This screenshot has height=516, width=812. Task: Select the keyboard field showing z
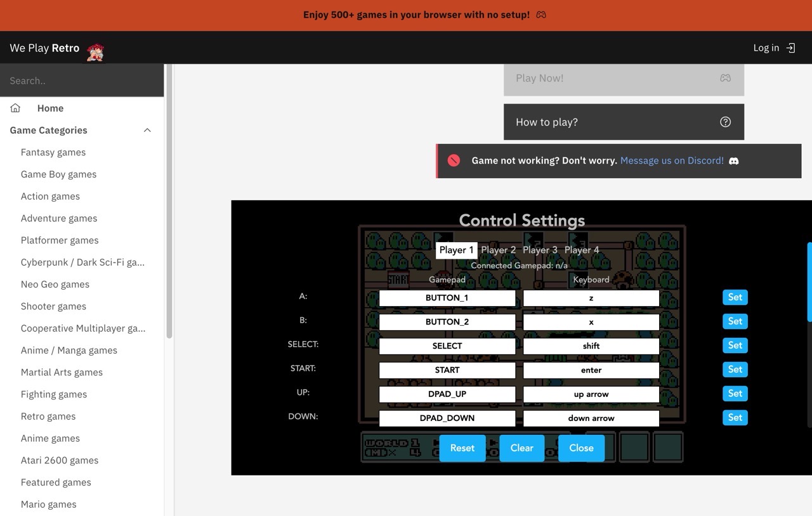click(591, 298)
